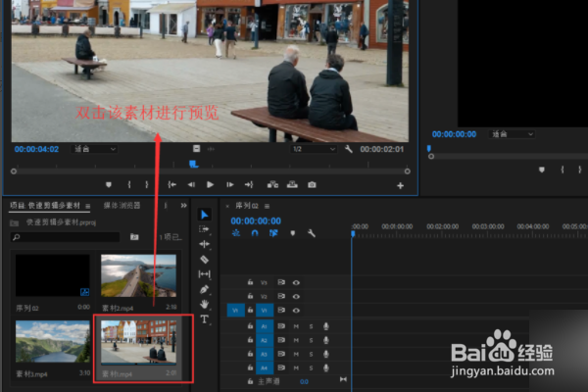The height and width of the screenshot is (392, 588).
Task: Toggle Linked Selection in timeline
Action: pos(273,233)
